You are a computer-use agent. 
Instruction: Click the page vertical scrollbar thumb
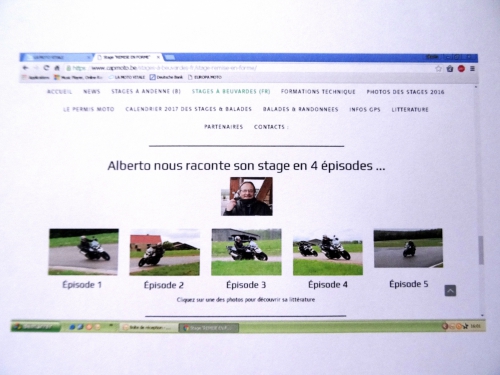(x=481, y=250)
